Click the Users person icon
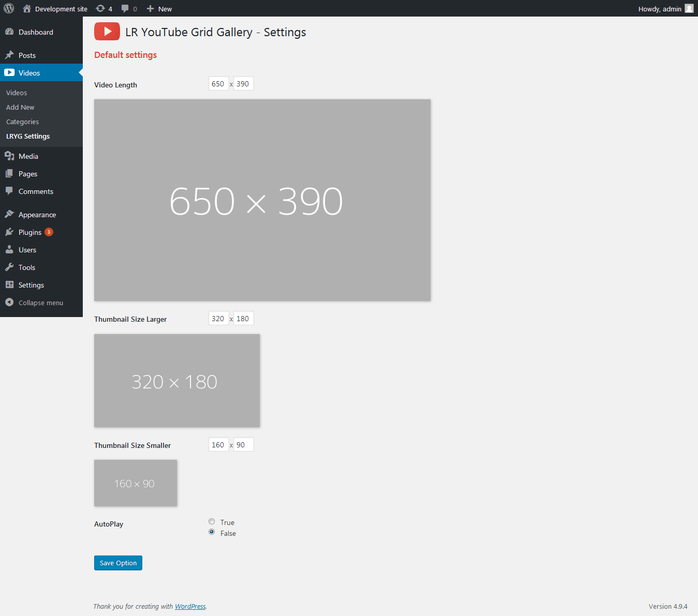 tap(9, 249)
